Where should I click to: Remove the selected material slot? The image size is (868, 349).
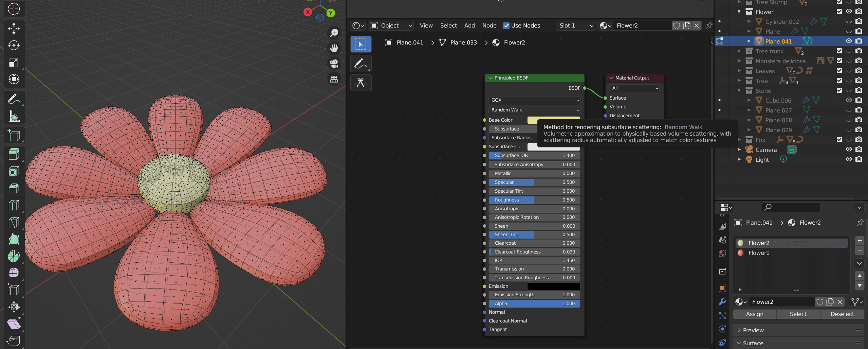pyautogui.click(x=860, y=250)
